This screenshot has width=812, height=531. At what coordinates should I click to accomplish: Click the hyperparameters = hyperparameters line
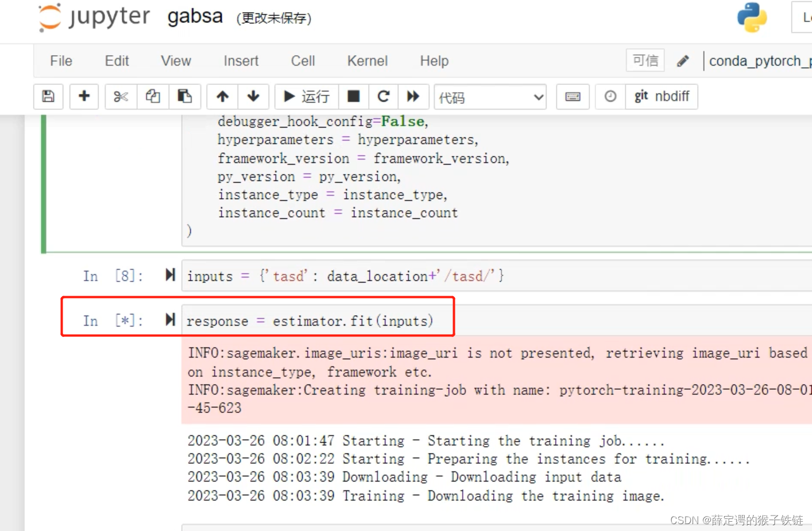coord(347,139)
